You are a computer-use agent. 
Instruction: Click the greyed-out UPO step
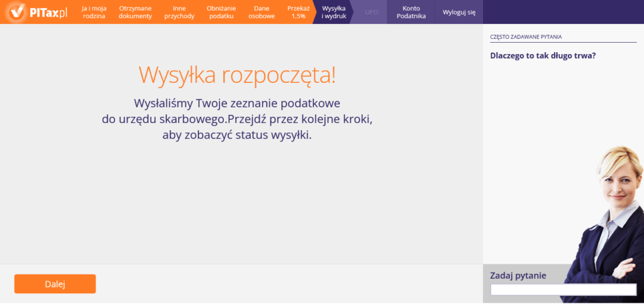[371, 12]
